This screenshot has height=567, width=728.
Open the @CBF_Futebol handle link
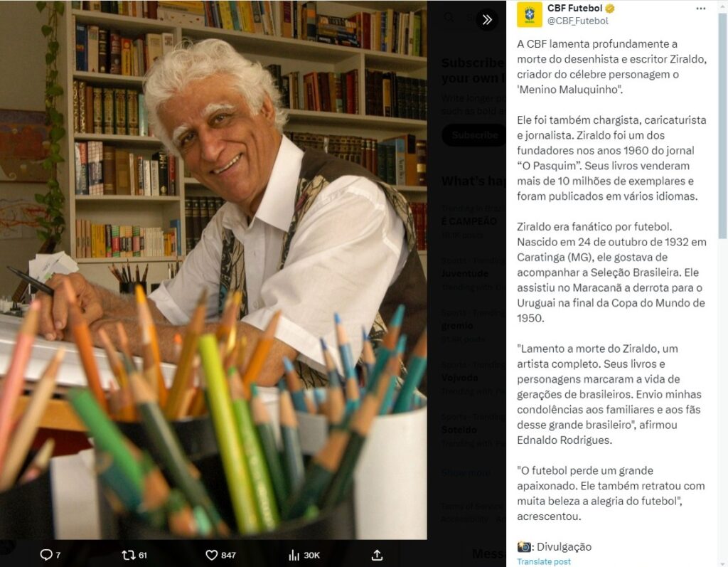(x=577, y=21)
